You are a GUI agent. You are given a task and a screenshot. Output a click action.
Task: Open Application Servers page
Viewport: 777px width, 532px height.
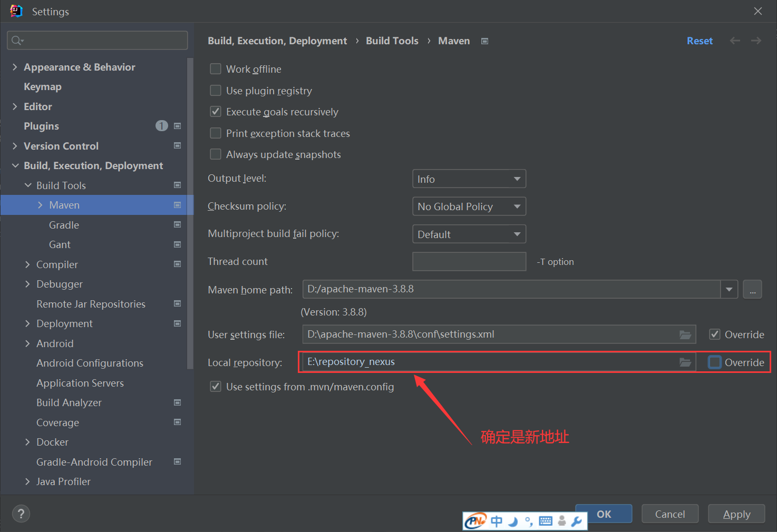80,383
